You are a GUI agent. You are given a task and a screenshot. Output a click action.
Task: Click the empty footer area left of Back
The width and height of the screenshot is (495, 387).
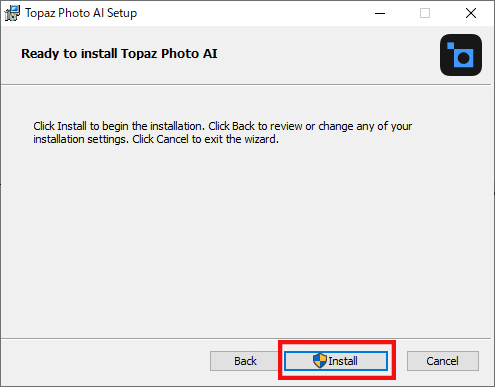[x=105, y=362]
